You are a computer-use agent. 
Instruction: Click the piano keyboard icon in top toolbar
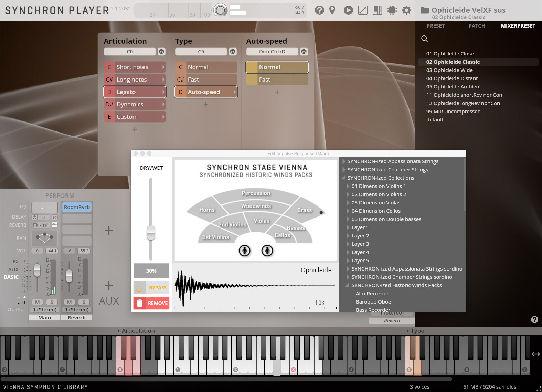point(377,10)
